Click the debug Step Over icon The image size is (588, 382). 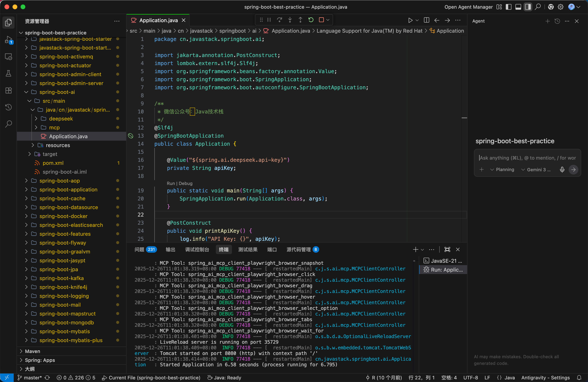pos(279,20)
